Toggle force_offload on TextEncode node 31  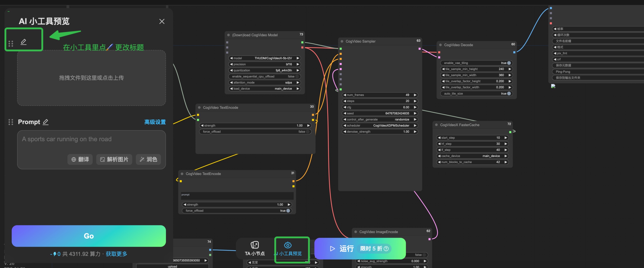point(288,211)
